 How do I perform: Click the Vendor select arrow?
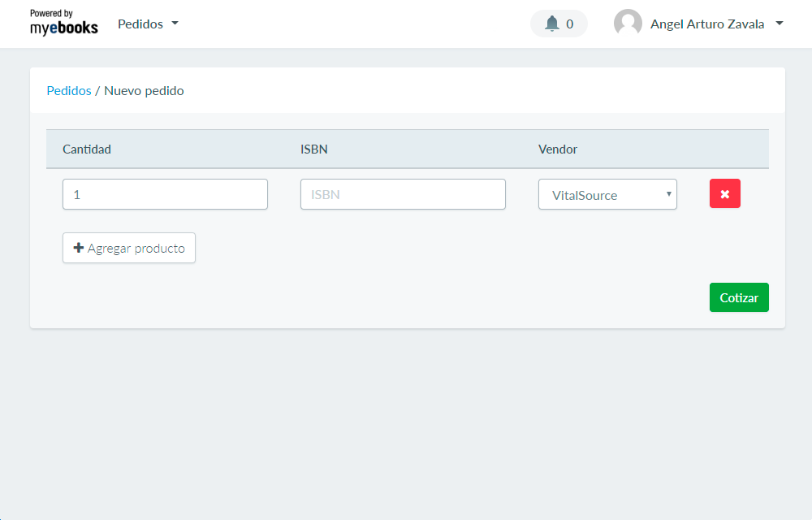(668, 194)
